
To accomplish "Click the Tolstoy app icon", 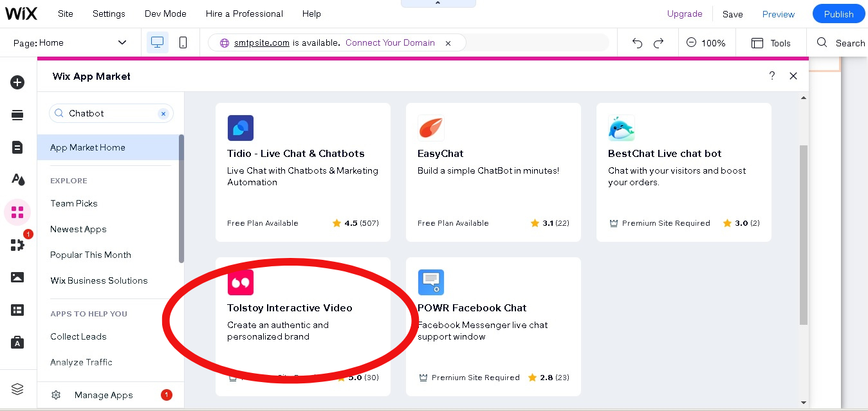I will 241,282.
